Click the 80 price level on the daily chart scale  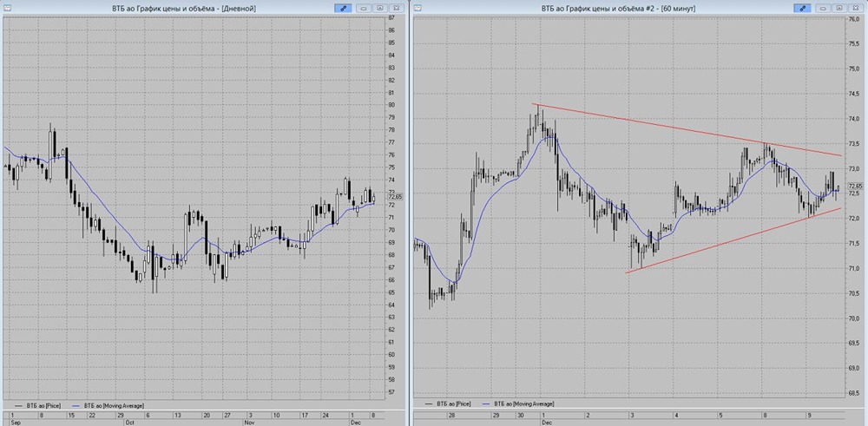click(x=392, y=105)
